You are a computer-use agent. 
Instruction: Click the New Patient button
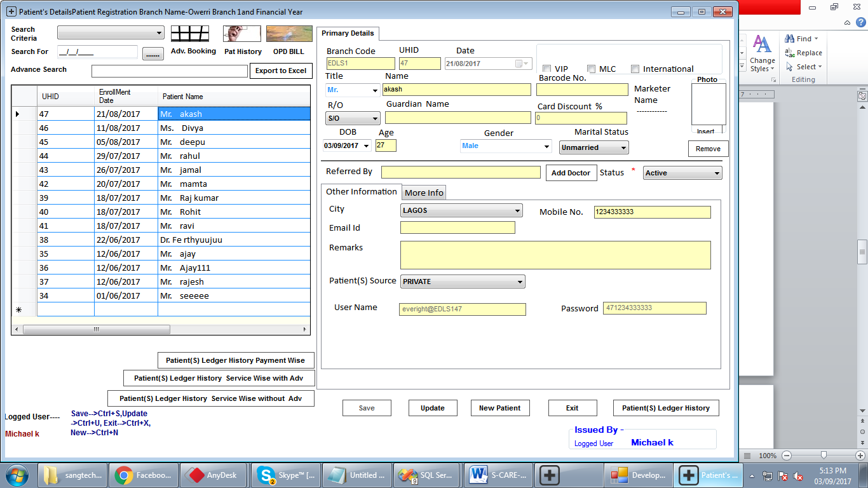(500, 408)
